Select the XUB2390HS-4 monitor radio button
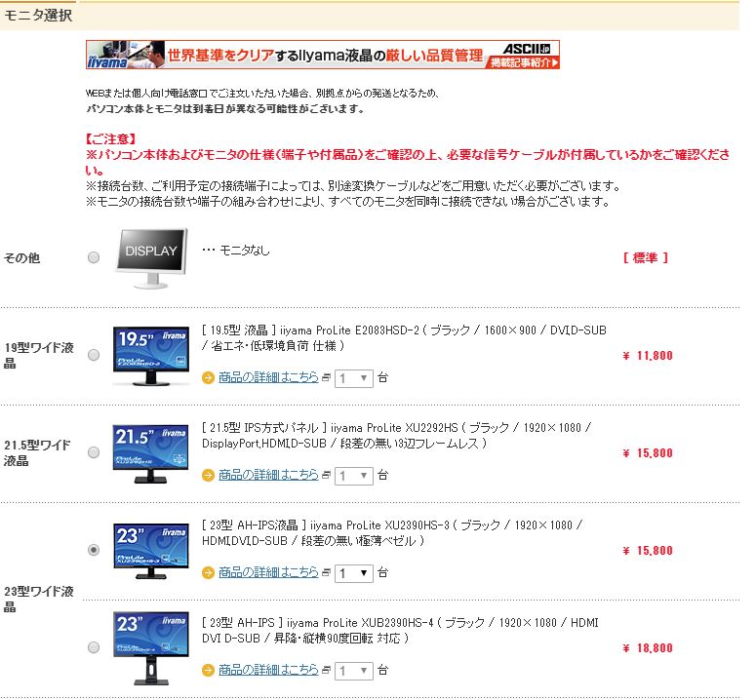Image resolution: width=756 pixels, height=700 pixels. (94, 647)
